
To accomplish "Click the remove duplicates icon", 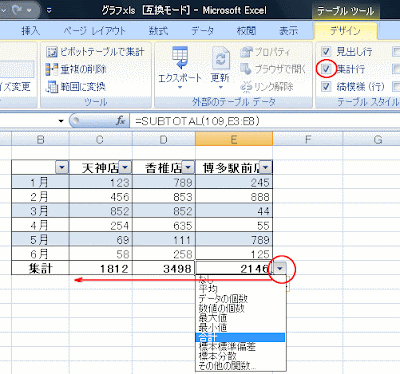I will coord(52,69).
